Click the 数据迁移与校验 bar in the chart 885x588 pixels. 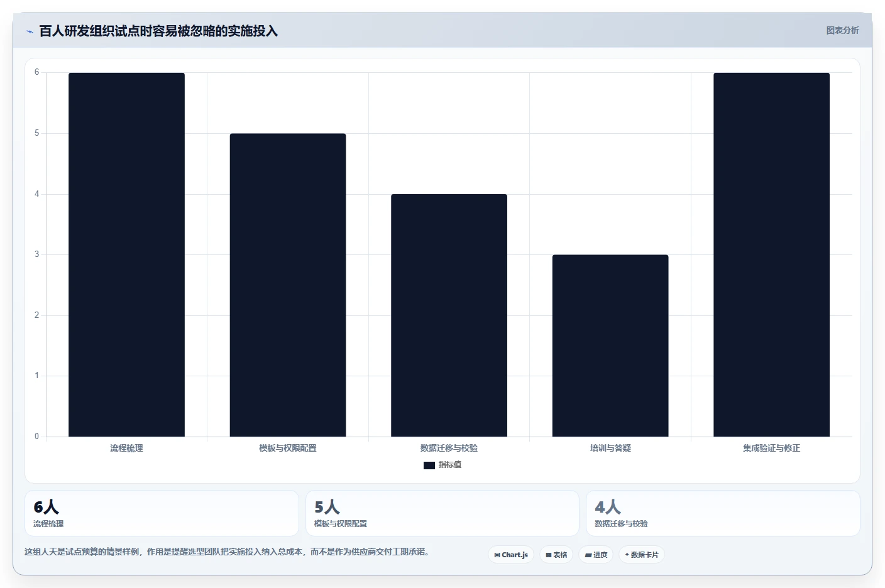pyautogui.click(x=449, y=315)
